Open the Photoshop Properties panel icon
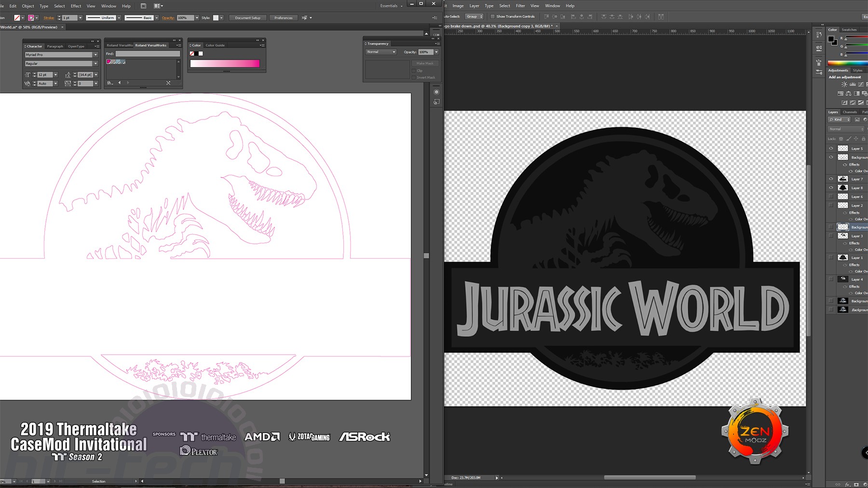 pos(819,48)
